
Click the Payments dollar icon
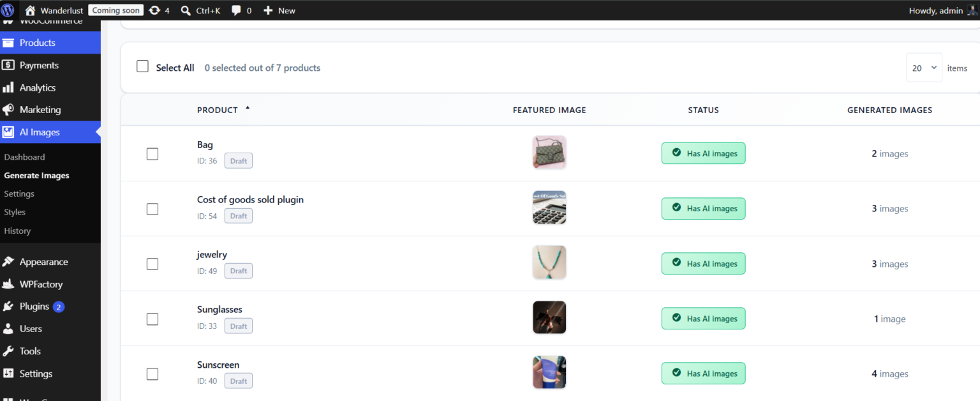[8, 65]
